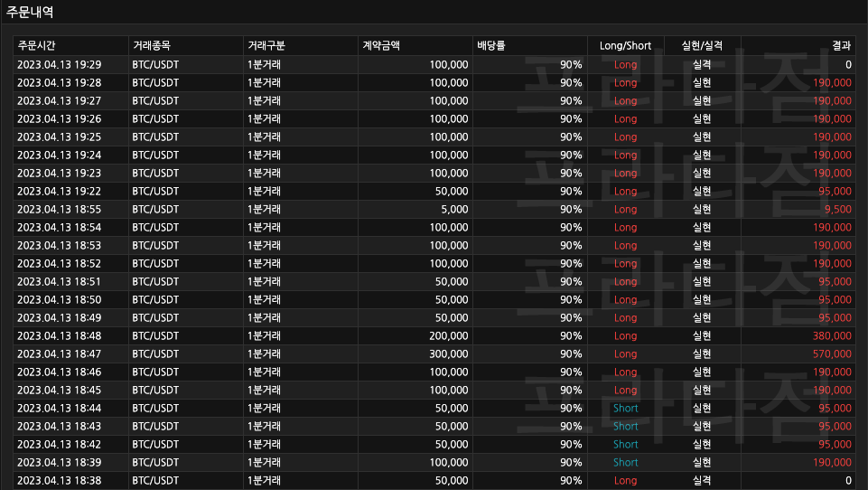
Task: Select order time 2023.04.13 18:43
Action: point(60,426)
